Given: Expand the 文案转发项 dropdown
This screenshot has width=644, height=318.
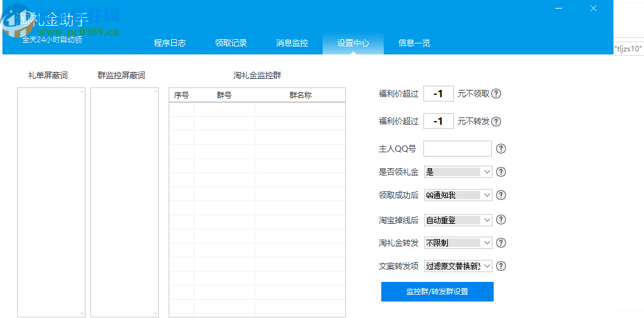Looking at the screenshot, I should tap(487, 266).
